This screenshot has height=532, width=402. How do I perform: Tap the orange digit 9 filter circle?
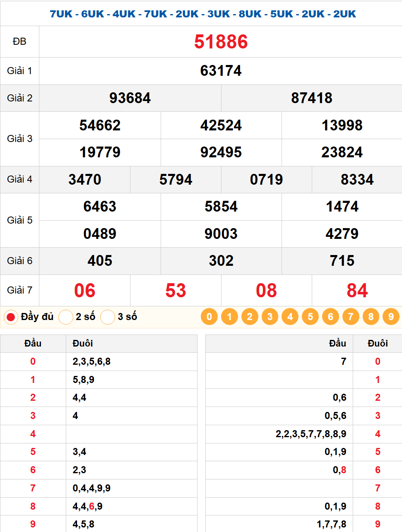[391, 317]
